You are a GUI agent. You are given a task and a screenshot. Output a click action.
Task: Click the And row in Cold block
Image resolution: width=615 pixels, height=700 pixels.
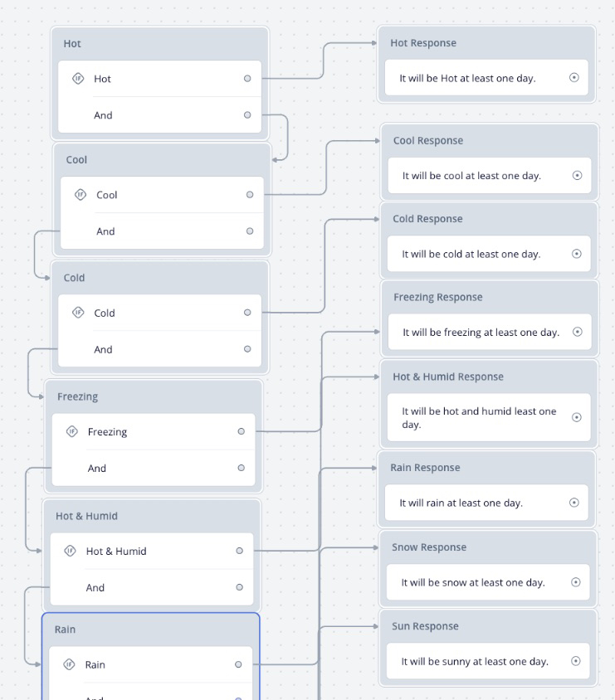click(160, 349)
